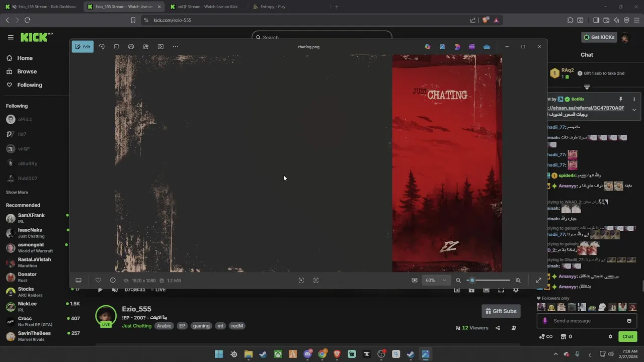
Task: Share the image from Photos toolbar
Action: pyautogui.click(x=146, y=47)
